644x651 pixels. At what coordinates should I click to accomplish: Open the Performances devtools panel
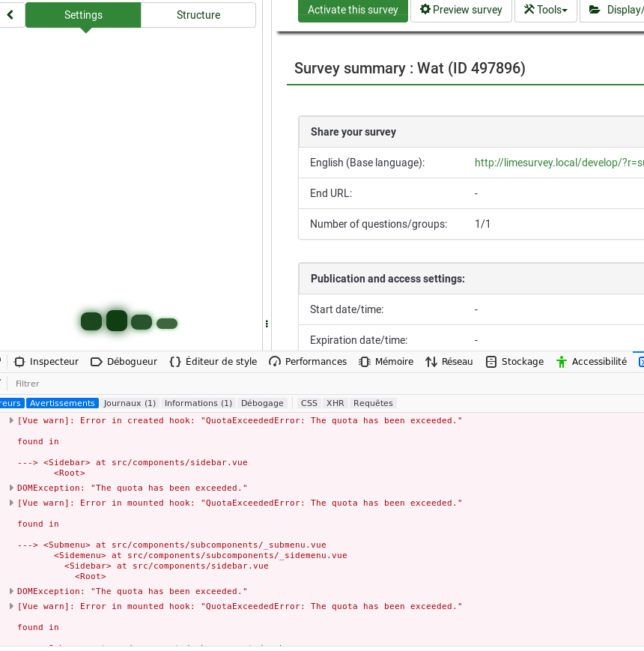coord(308,362)
